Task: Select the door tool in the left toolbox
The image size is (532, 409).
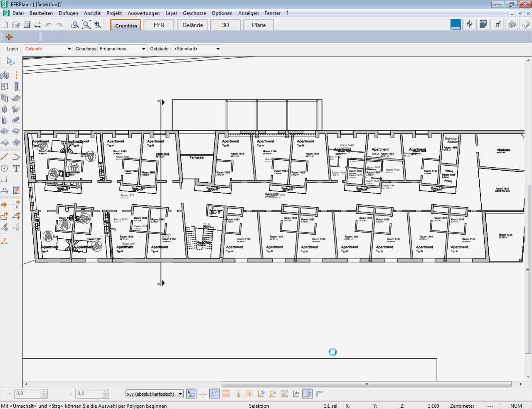Action: (x=16, y=87)
